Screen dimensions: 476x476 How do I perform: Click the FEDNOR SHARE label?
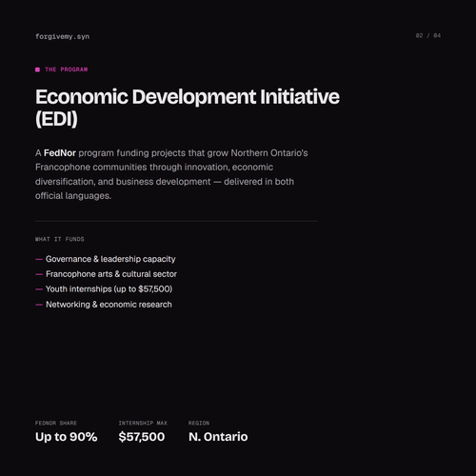click(x=56, y=424)
